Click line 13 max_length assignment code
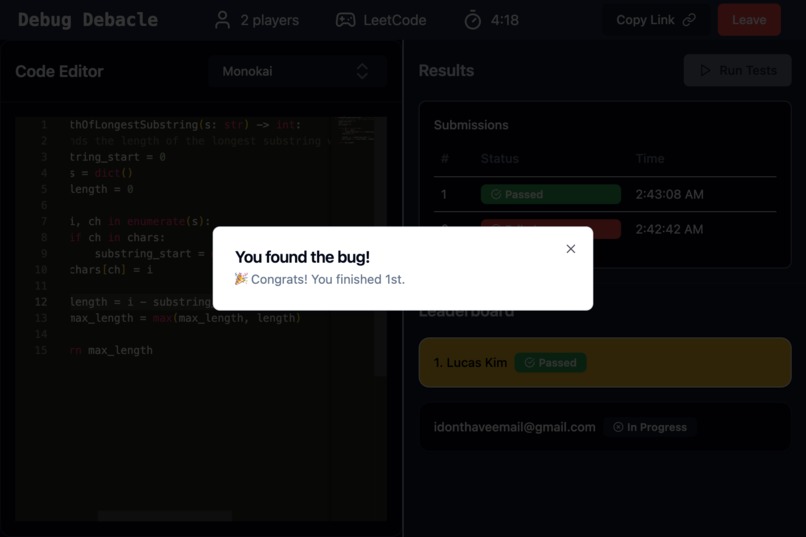 click(x=185, y=318)
